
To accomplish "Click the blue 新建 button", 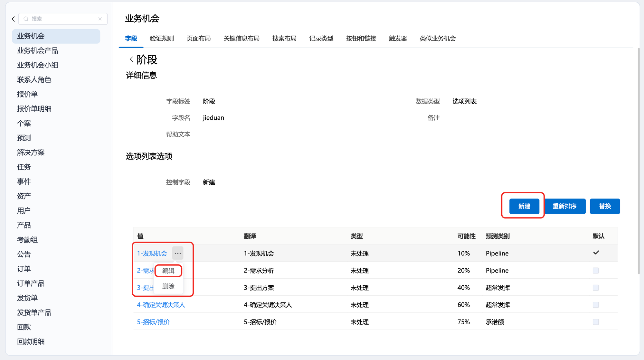I will pyautogui.click(x=524, y=206).
